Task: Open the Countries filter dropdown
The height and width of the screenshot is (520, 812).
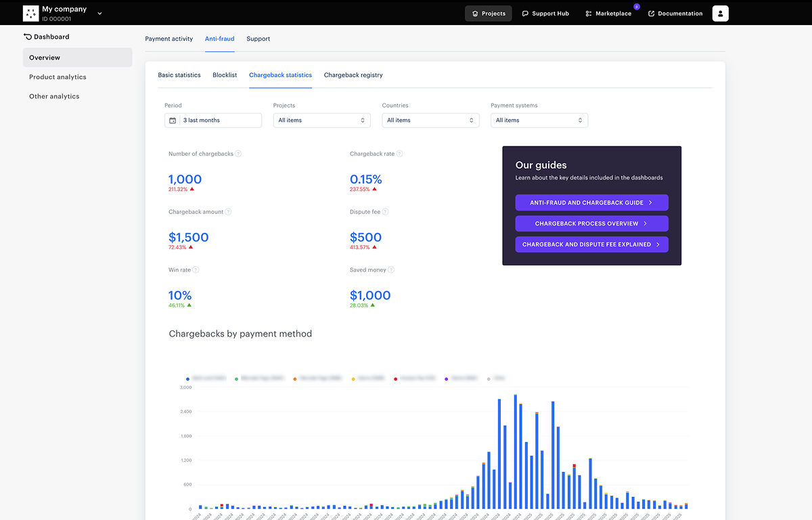Action: click(x=430, y=121)
